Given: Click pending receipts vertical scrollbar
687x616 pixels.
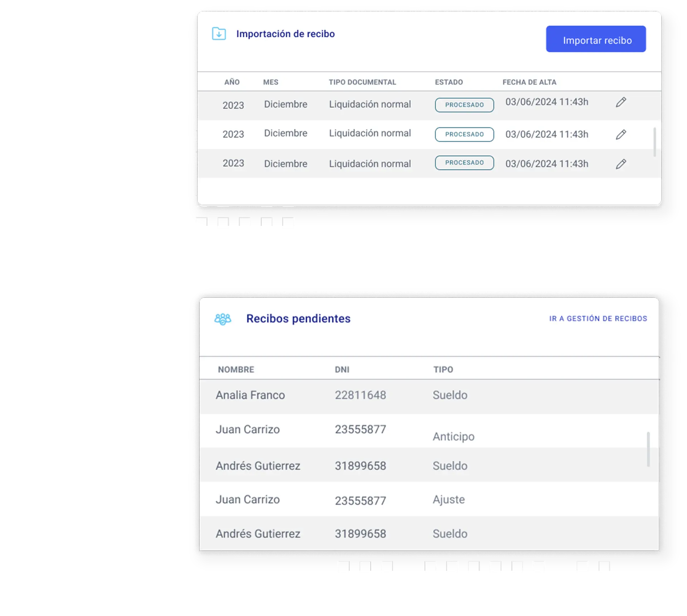Looking at the screenshot, I should point(648,449).
